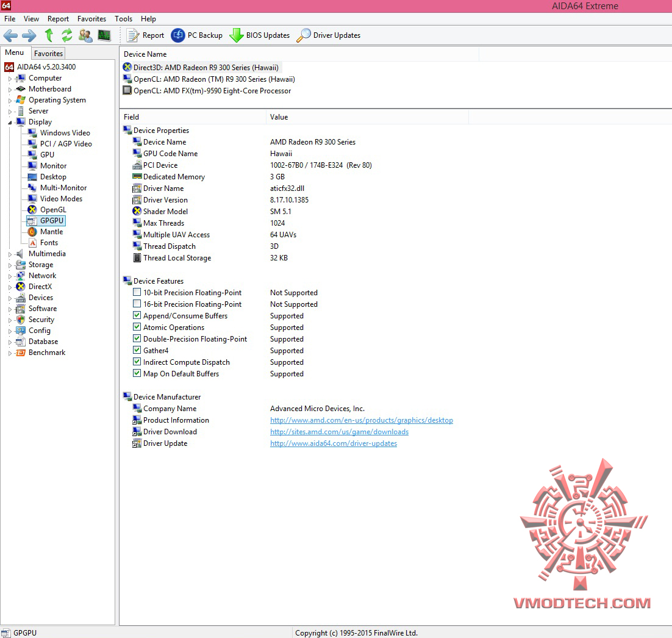Viewport: 672px width, 638px height.
Task: Open the Help menu
Action: [148, 19]
